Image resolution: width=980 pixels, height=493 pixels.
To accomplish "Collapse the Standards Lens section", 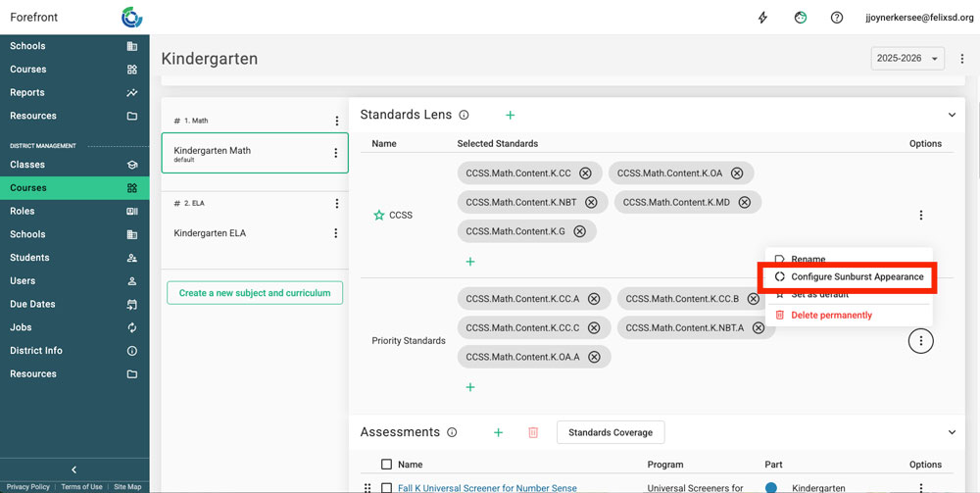I will [x=952, y=116].
